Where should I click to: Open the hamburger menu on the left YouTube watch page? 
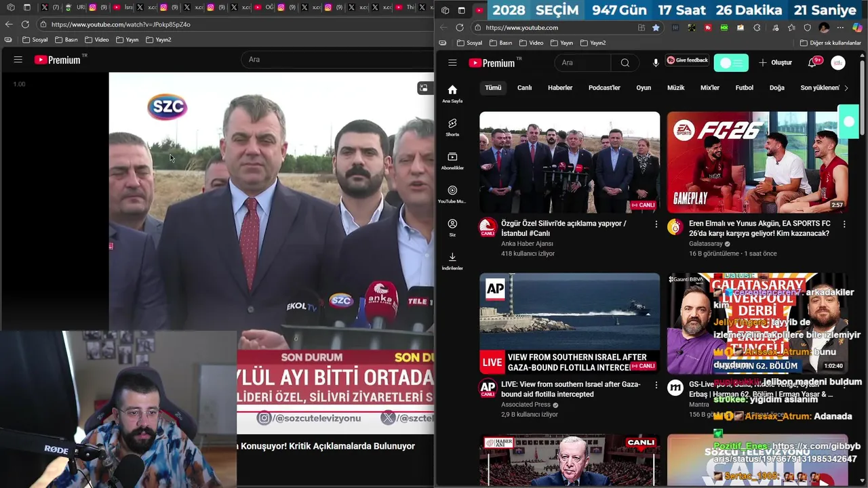pyautogui.click(x=18, y=60)
